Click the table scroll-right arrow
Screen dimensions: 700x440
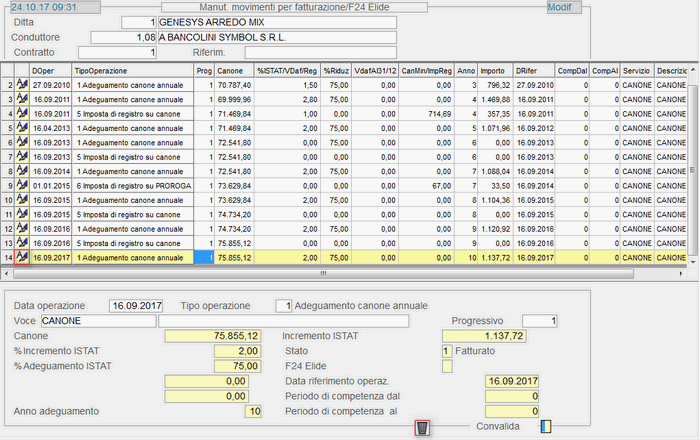click(680, 274)
